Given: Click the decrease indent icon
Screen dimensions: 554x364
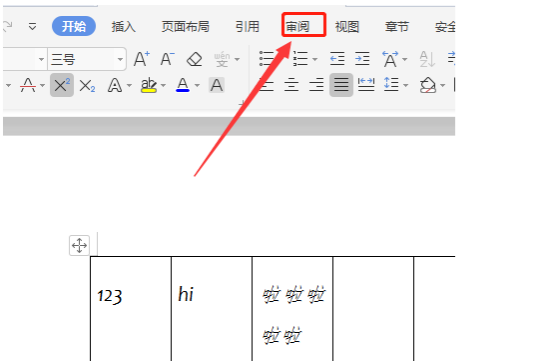Looking at the screenshot, I should click(x=337, y=59).
